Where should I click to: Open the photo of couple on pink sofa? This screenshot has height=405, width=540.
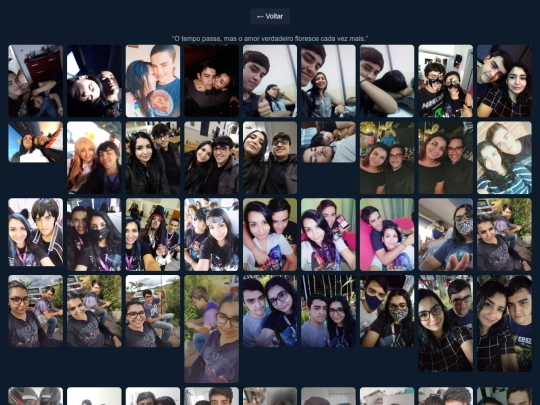387,234
